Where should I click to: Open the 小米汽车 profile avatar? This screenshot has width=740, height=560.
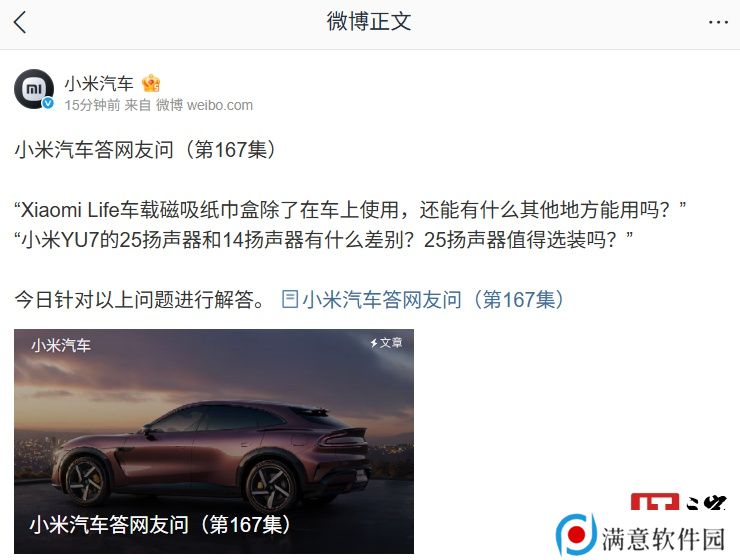(x=34, y=89)
